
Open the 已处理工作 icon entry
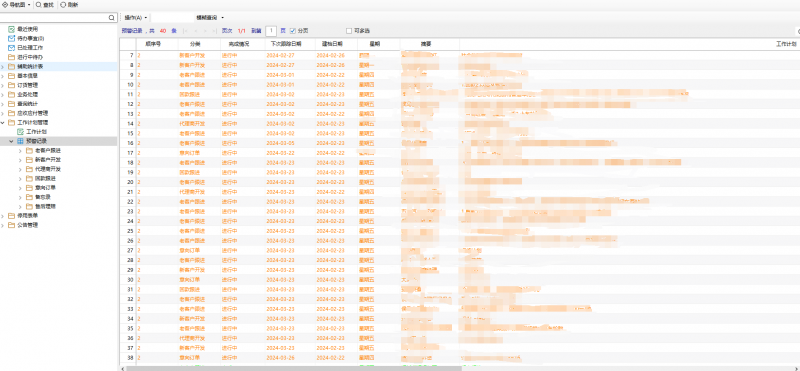point(11,48)
